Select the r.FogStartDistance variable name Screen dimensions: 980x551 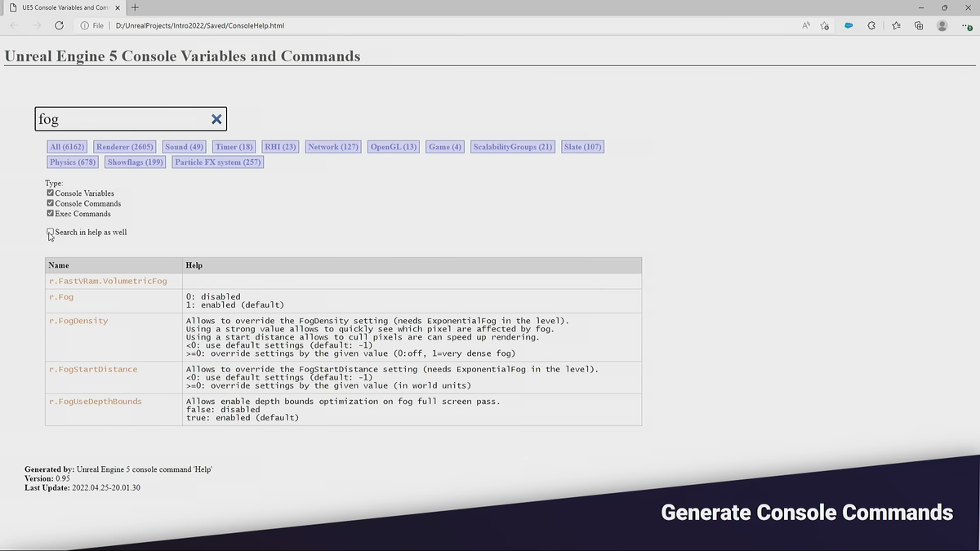coord(93,369)
